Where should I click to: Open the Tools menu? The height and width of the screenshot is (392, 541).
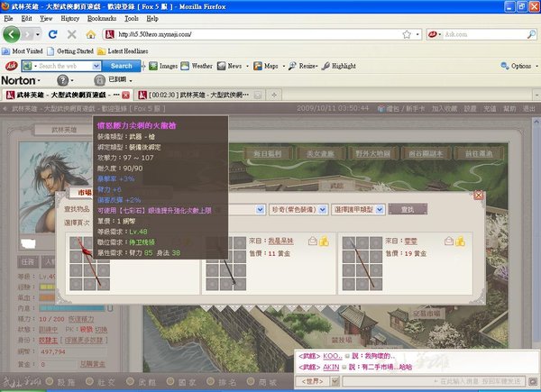click(132, 18)
